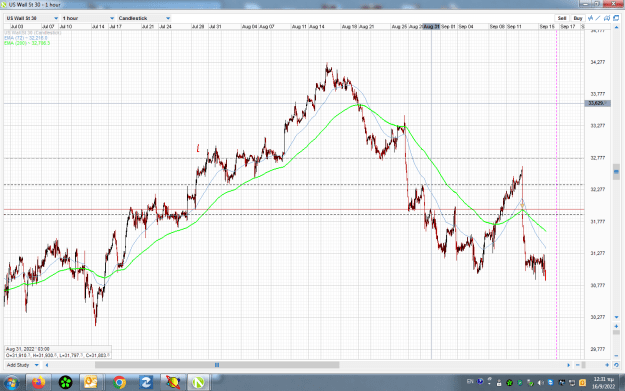Click the volume speaker icon in tray
Screen dimensions: 625x391
pos(541,383)
